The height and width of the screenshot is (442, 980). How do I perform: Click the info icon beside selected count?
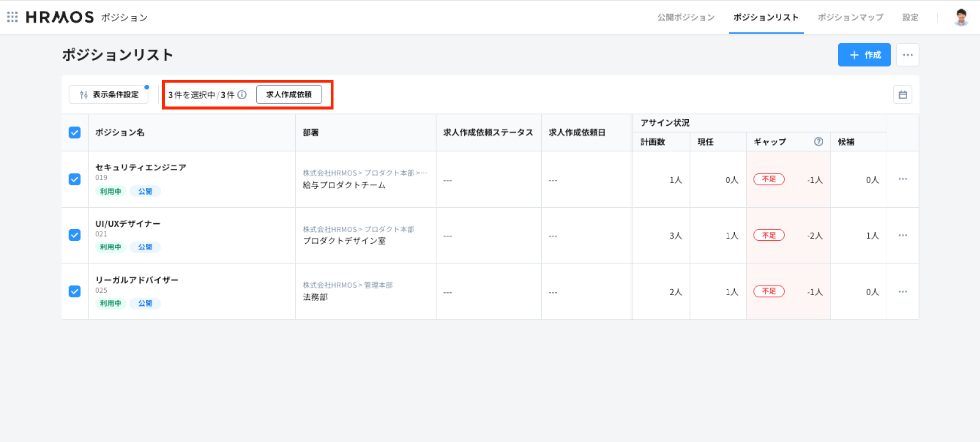coord(242,95)
